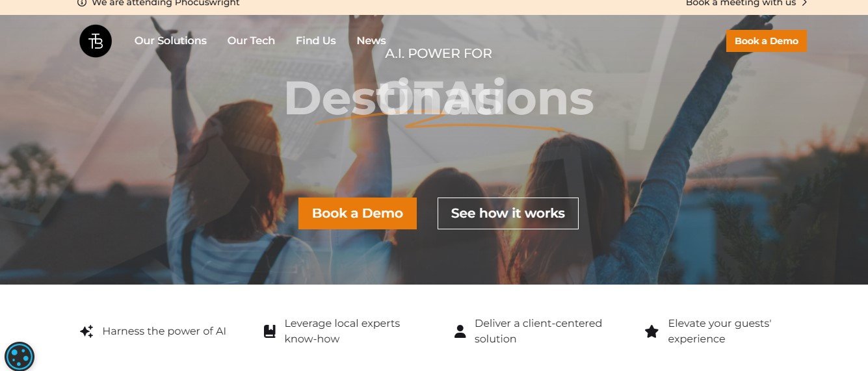Open the cookie preferences icon at bottom left
Viewport: 868px width, 371px height.
tap(20, 356)
